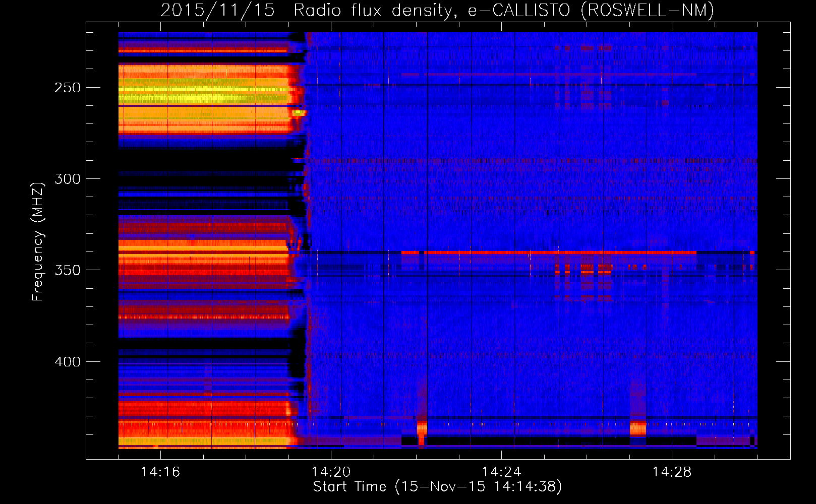Click the 14:24 time tick label
Screen dimensions: 816x504
(x=501, y=472)
